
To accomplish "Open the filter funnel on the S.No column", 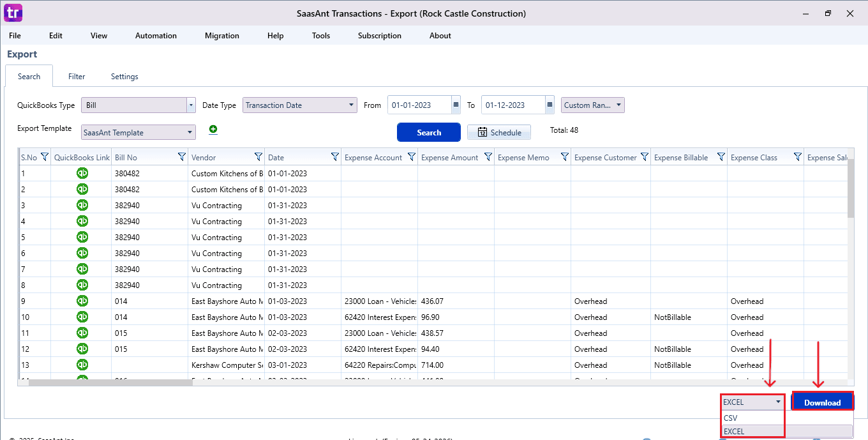I will (43, 157).
